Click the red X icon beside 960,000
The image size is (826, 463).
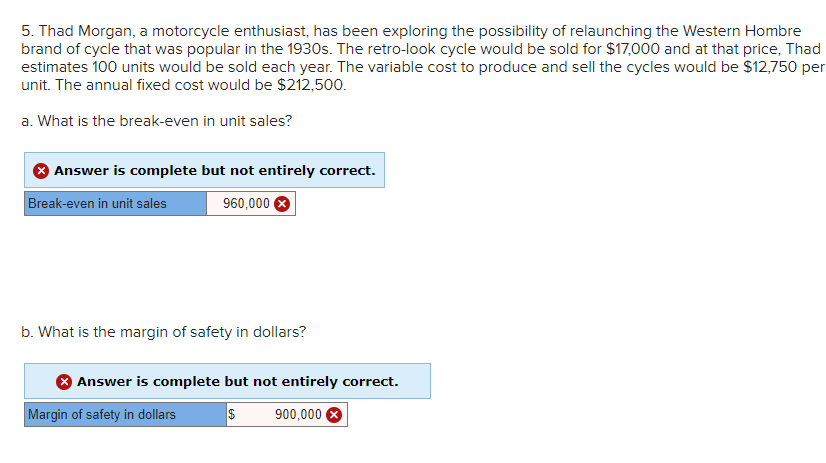coord(283,204)
